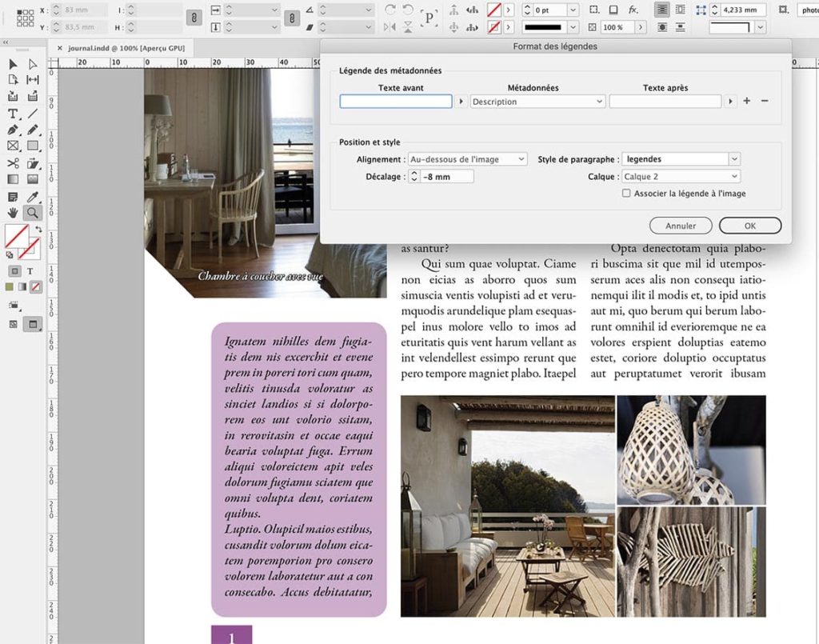Open the 'Style de paragraphe' legendes dropdown
Image resolution: width=819 pixels, height=644 pixels.
[x=681, y=159]
